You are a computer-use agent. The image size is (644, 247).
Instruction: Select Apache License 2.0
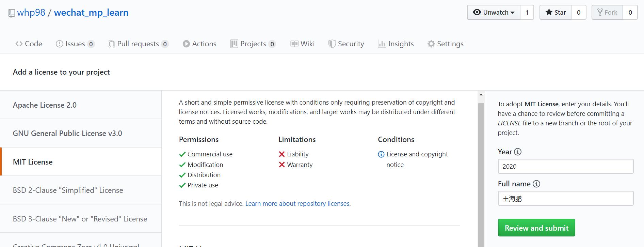coord(81,105)
